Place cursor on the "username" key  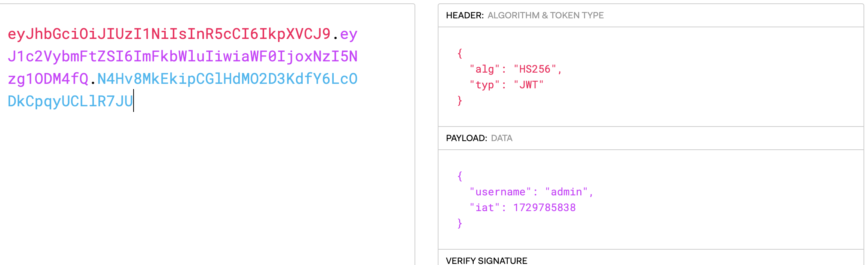pyautogui.click(x=500, y=192)
